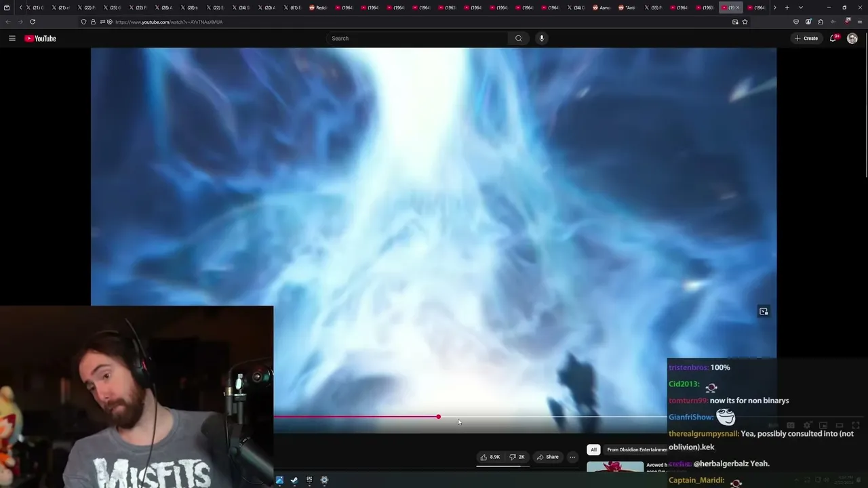Open the blue app icon in the taskbar
The image size is (868, 488).
point(279,480)
